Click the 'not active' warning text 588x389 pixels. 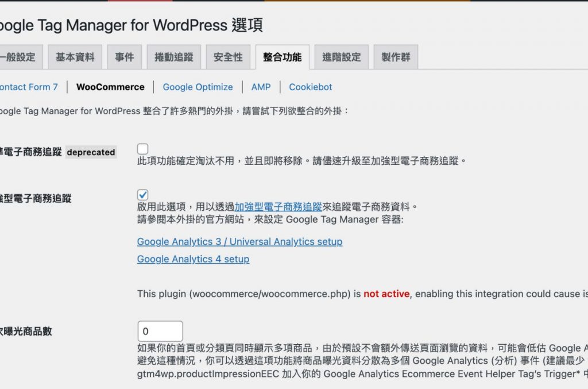point(386,294)
